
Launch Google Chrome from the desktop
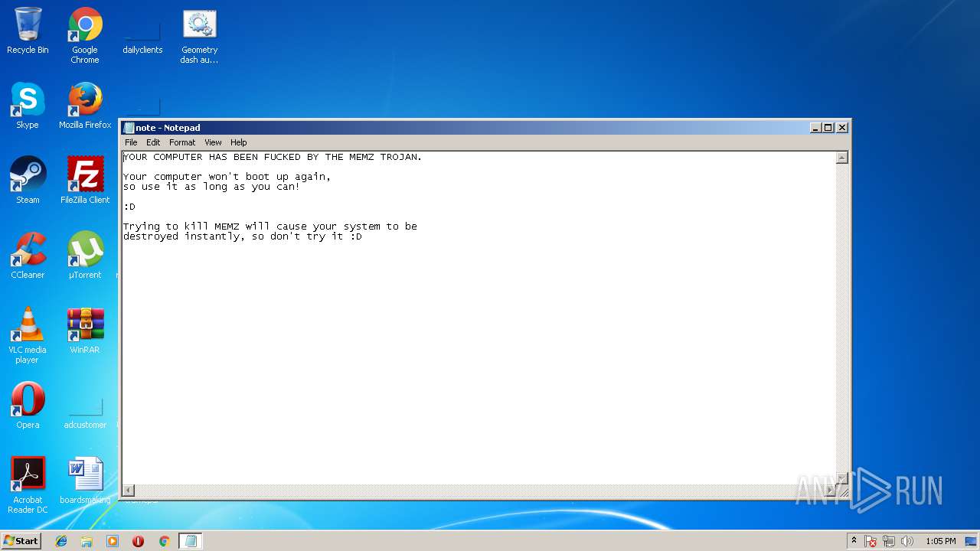click(x=85, y=35)
